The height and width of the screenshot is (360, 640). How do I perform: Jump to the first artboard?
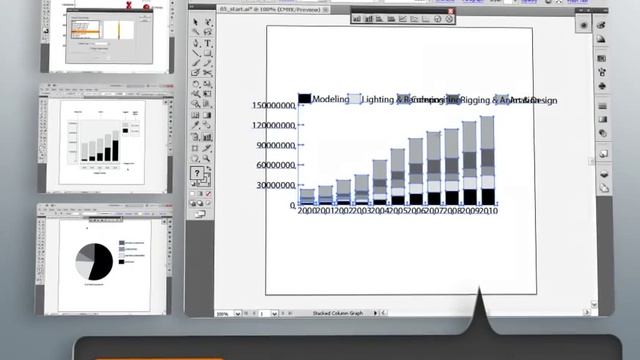click(246, 313)
